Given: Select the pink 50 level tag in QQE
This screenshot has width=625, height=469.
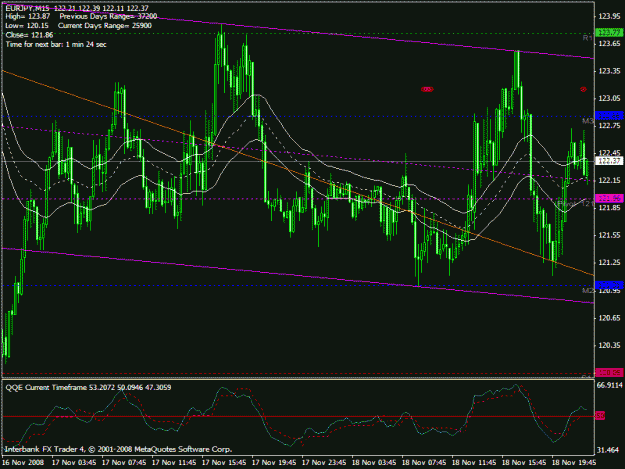Looking at the screenshot, I should 600,416.
